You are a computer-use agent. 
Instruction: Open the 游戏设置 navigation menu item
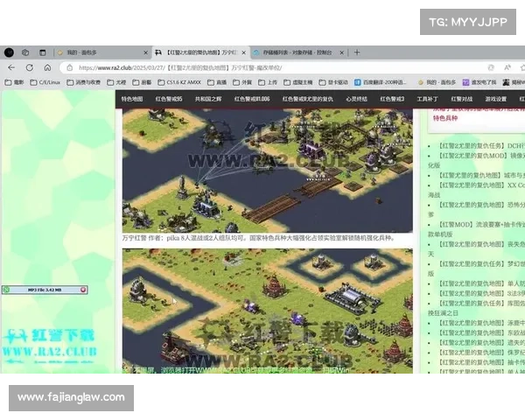point(495,100)
